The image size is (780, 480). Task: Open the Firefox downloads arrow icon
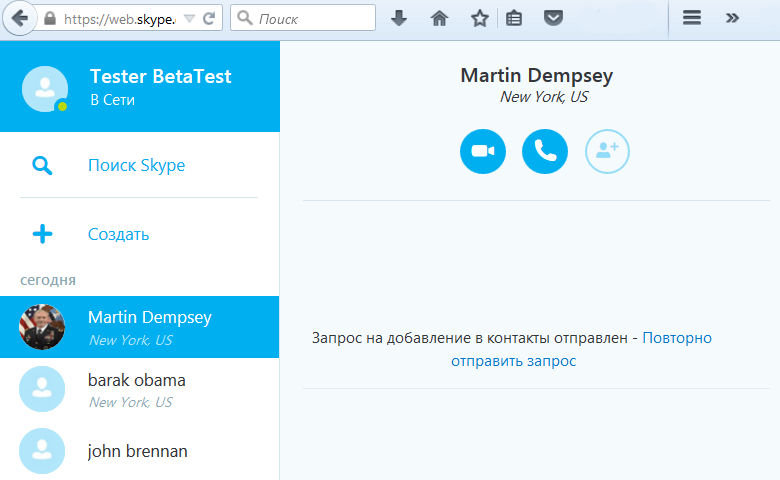tap(399, 18)
